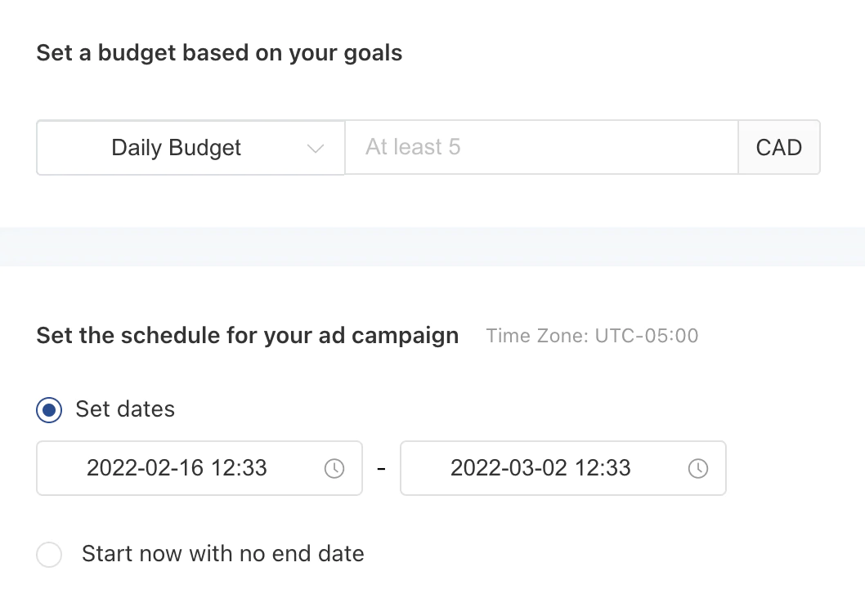Focus the 'At least 5' budget amount field
Viewport: 865px width, 616px height.
[540, 148]
